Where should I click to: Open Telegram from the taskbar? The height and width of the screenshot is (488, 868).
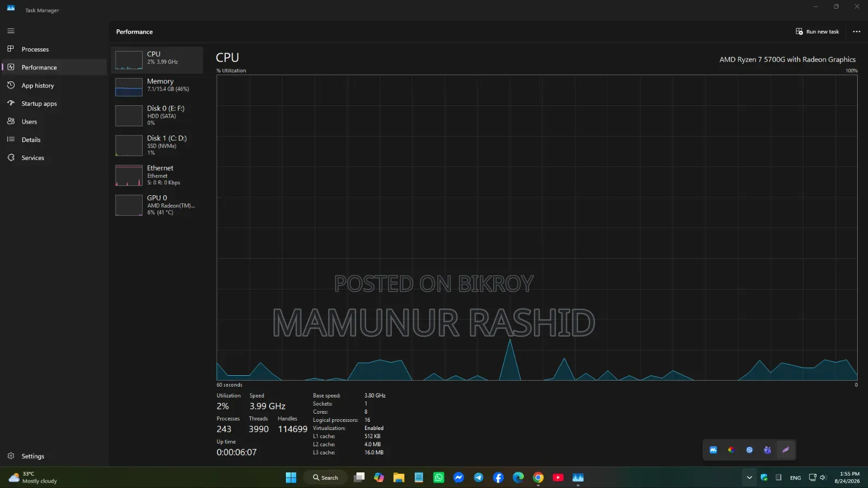click(x=478, y=478)
